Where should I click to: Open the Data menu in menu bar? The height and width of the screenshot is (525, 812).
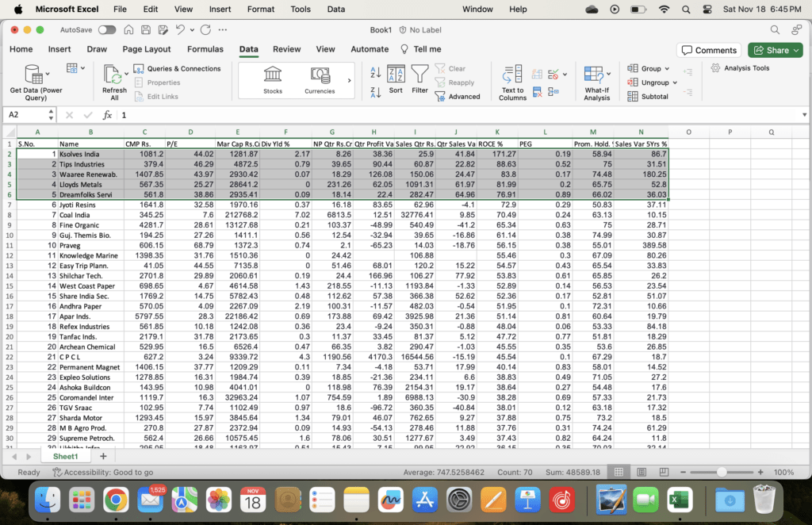[335, 10]
